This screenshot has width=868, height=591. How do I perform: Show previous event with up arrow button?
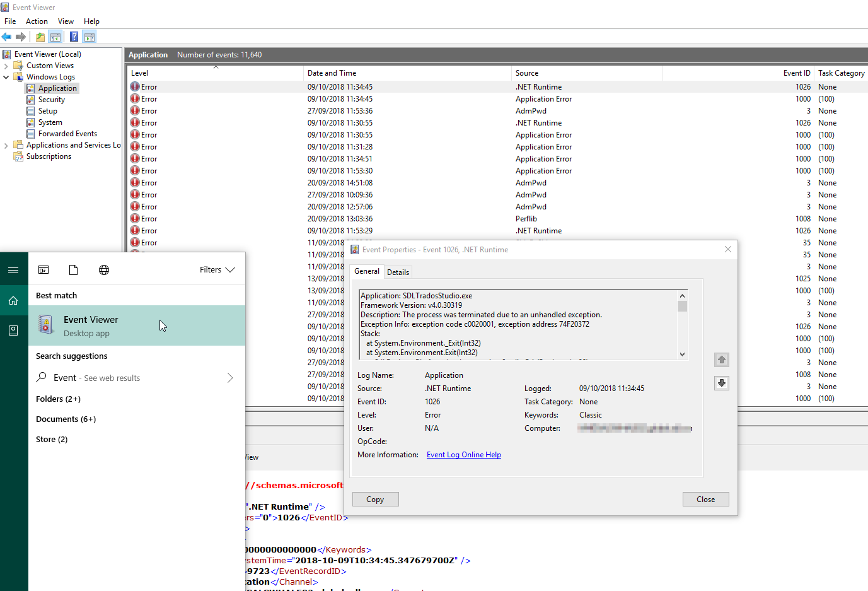point(722,360)
